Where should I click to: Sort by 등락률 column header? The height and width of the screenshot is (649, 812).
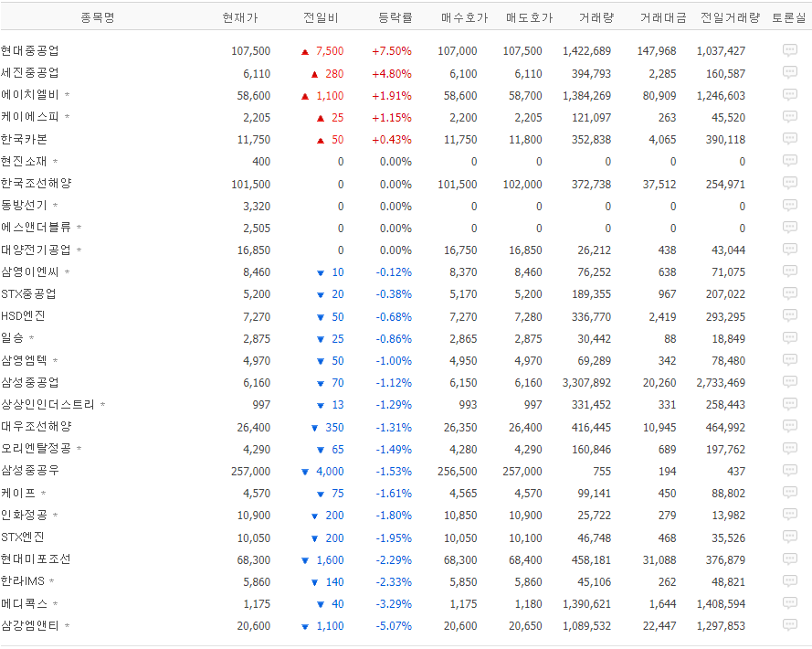click(x=395, y=17)
